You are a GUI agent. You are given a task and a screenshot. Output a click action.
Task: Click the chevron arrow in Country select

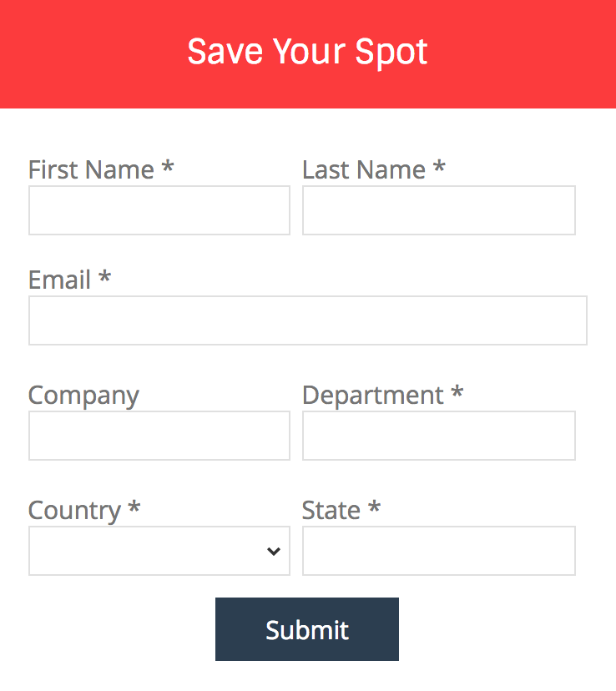[273, 552]
